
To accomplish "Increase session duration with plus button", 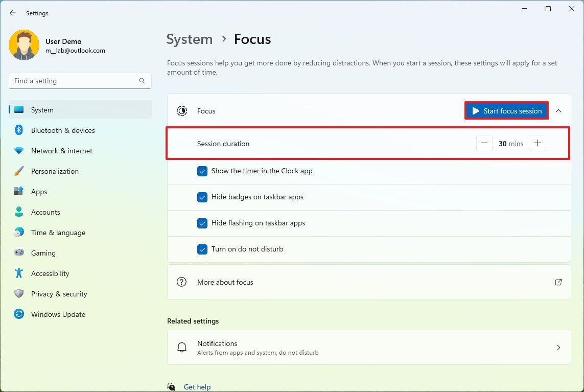I will coord(538,143).
